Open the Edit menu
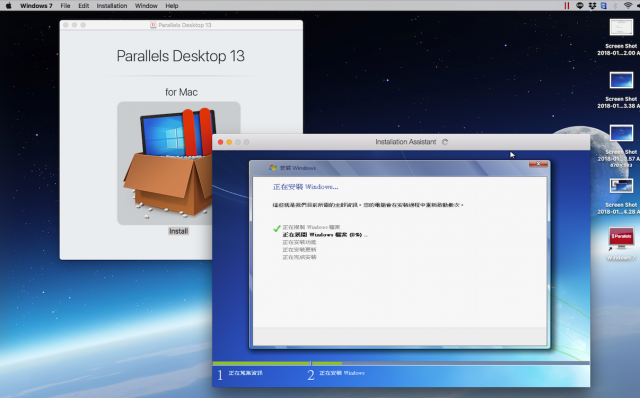 pyautogui.click(x=84, y=6)
